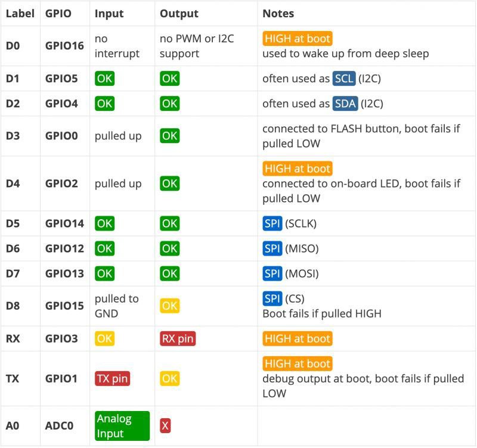Select the red RX pin badge
Image resolution: width=477 pixels, height=448 pixels.
pyautogui.click(x=178, y=339)
